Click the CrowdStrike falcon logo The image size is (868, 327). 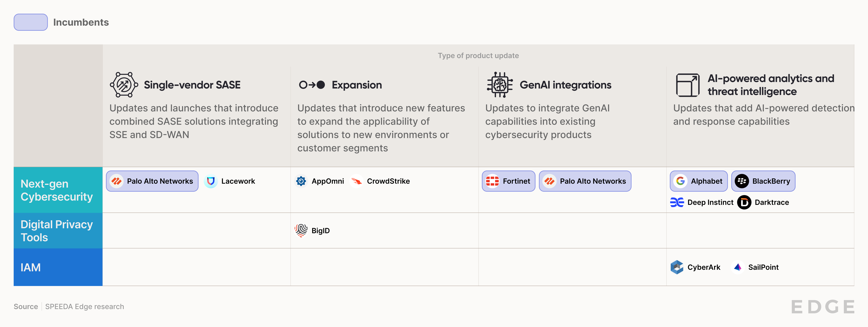tap(357, 181)
